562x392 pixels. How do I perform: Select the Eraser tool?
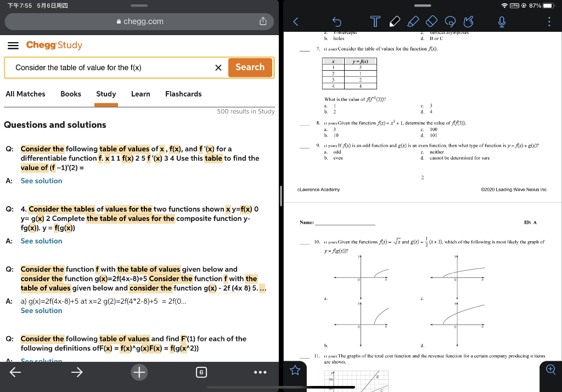(x=431, y=21)
